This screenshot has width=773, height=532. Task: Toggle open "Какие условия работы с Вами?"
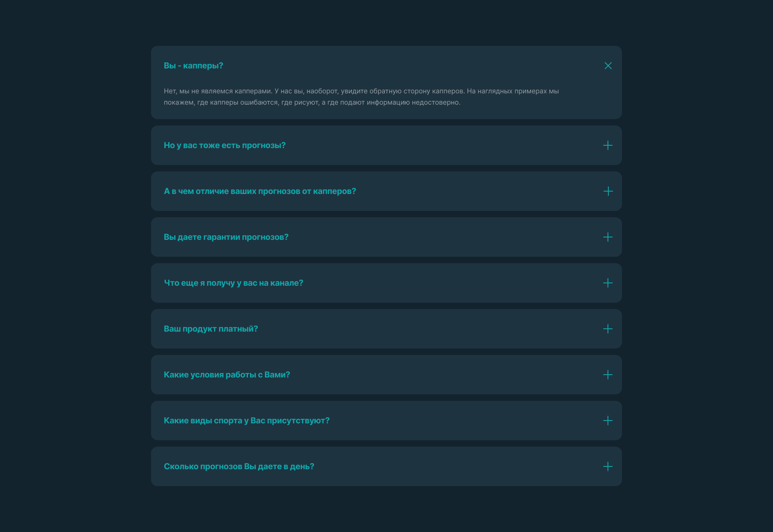tap(226, 375)
